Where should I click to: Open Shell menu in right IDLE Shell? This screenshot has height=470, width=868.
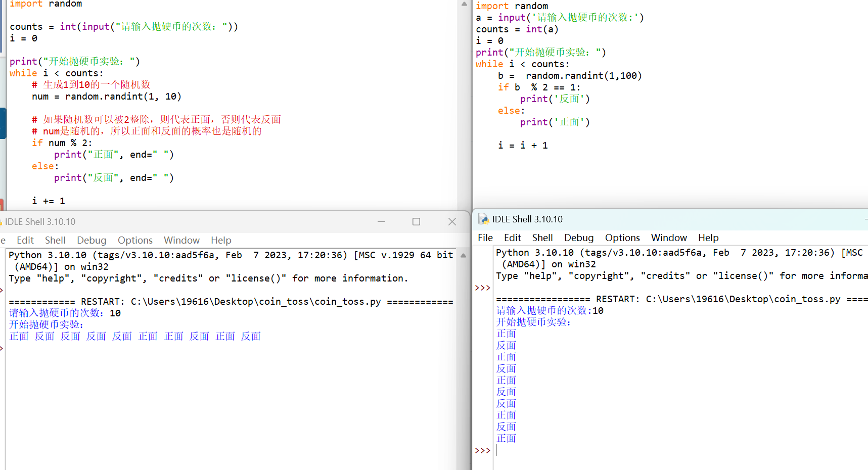point(542,238)
